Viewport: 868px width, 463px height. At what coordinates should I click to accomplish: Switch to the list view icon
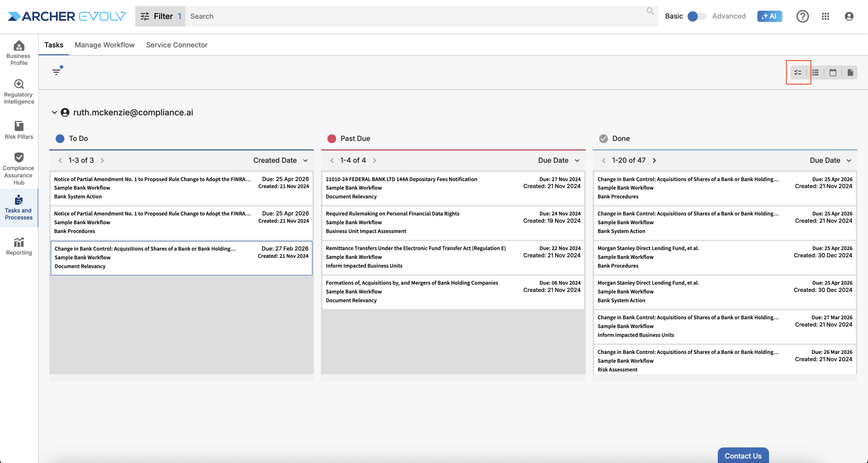pos(815,72)
